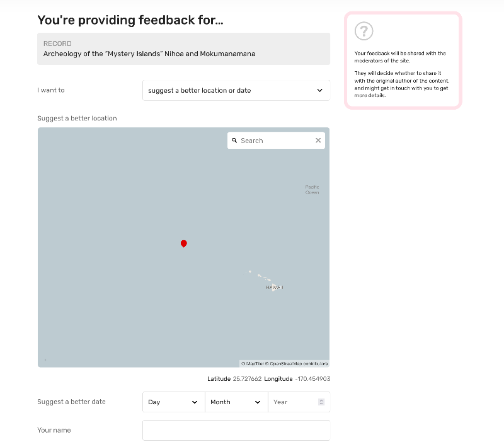The height and width of the screenshot is (442, 504).
Task: Click the Pacific Ocean label on map
Action: click(312, 190)
